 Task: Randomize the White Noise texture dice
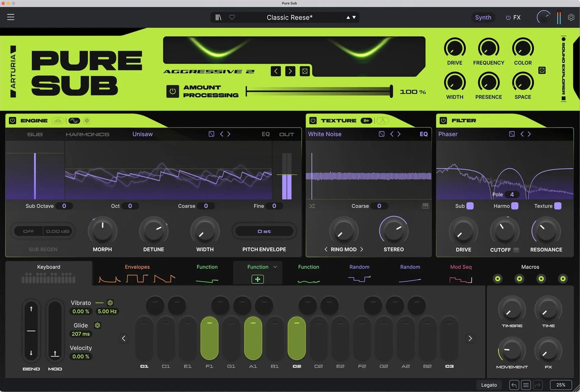(x=381, y=134)
